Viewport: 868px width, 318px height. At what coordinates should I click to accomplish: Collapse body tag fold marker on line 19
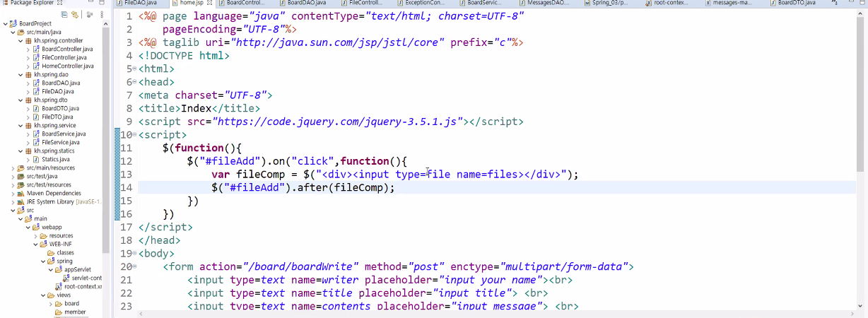(134, 254)
